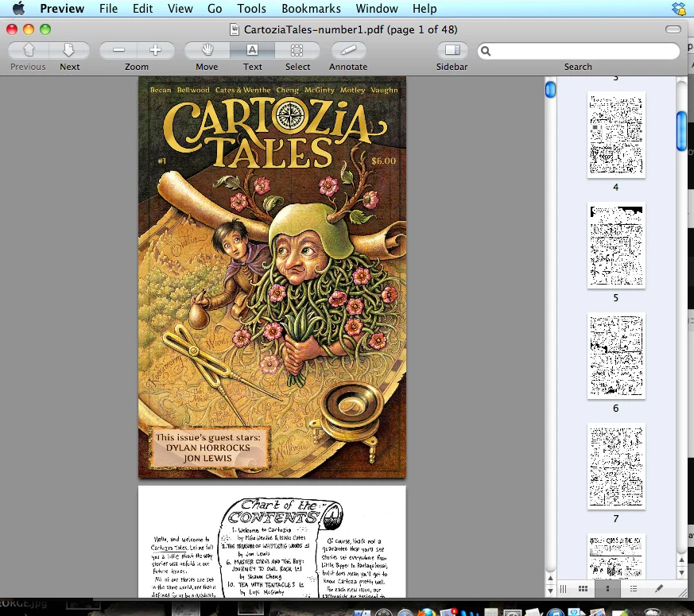Click the sync status icon in menu bar
The width and height of the screenshot is (694, 616).
[x=680, y=9]
